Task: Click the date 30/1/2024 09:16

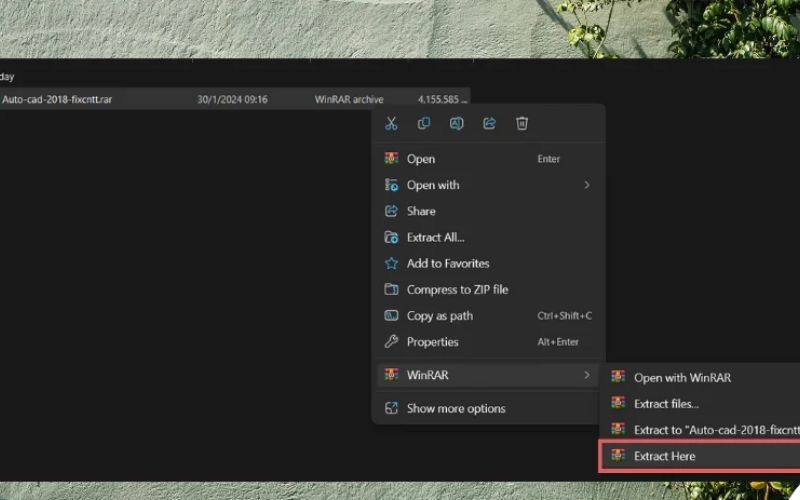Action: pos(232,99)
